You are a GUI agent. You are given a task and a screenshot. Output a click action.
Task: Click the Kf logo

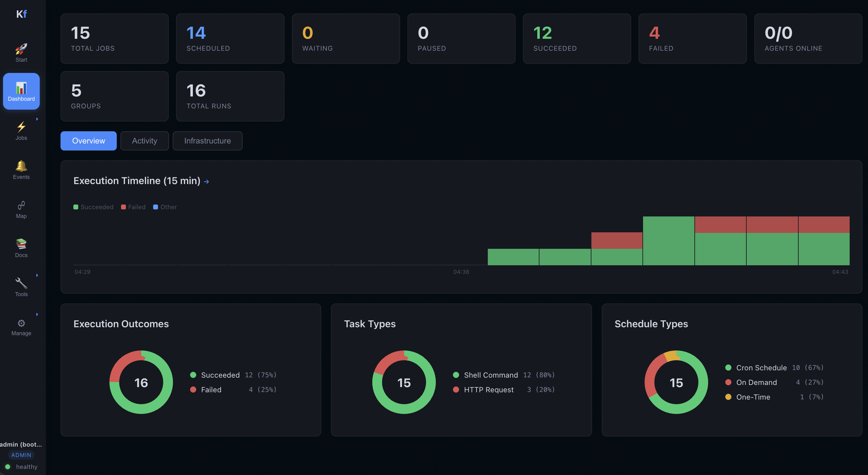click(x=22, y=14)
